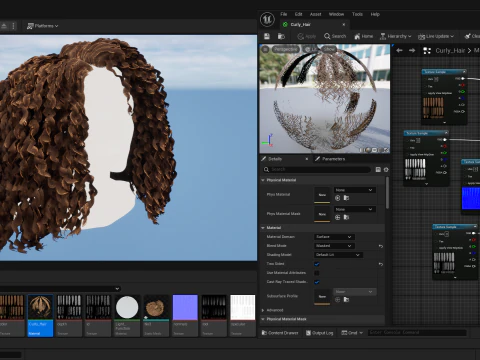Screen dimensions: 480x360
Task: Click the preview viewport options menu icon
Action: coord(265,49)
